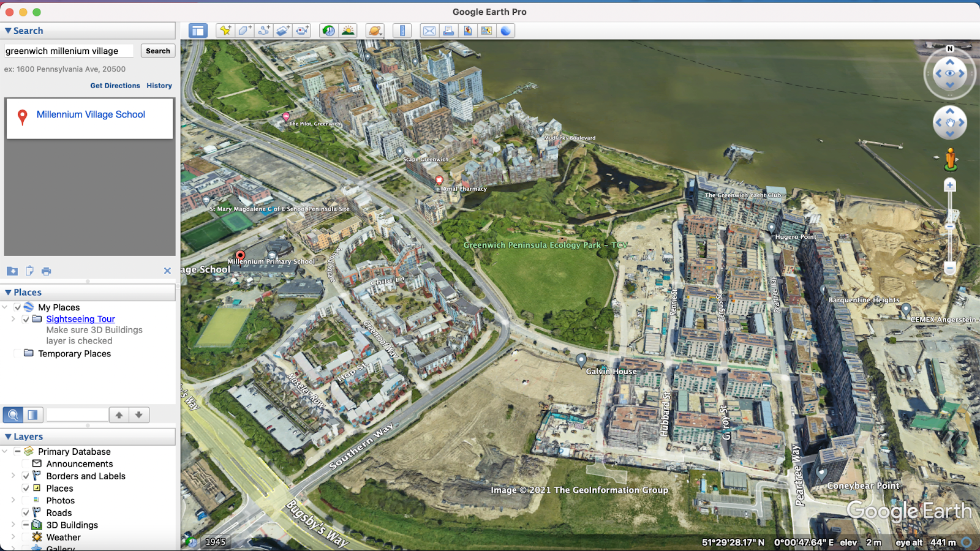Viewport: 980px width, 551px height.
Task: Move selected place down
Action: click(139, 414)
